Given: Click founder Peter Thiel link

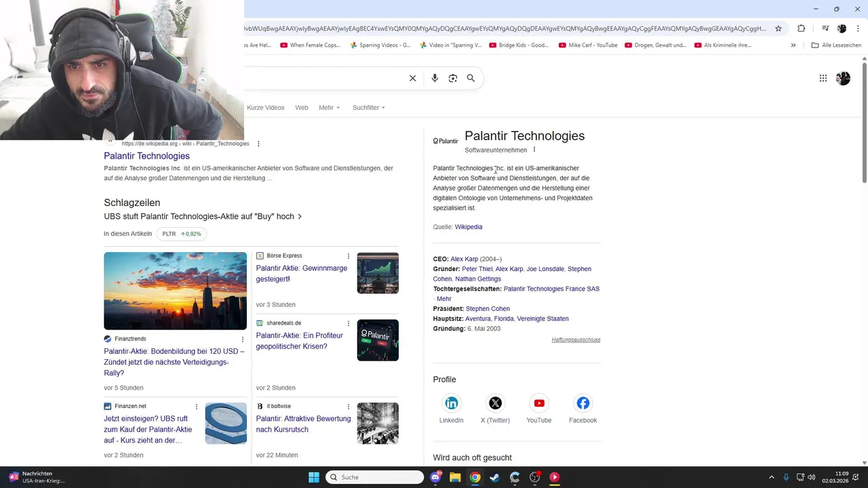Looking at the screenshot, I should pyautogui.click(x=477, y=269).
